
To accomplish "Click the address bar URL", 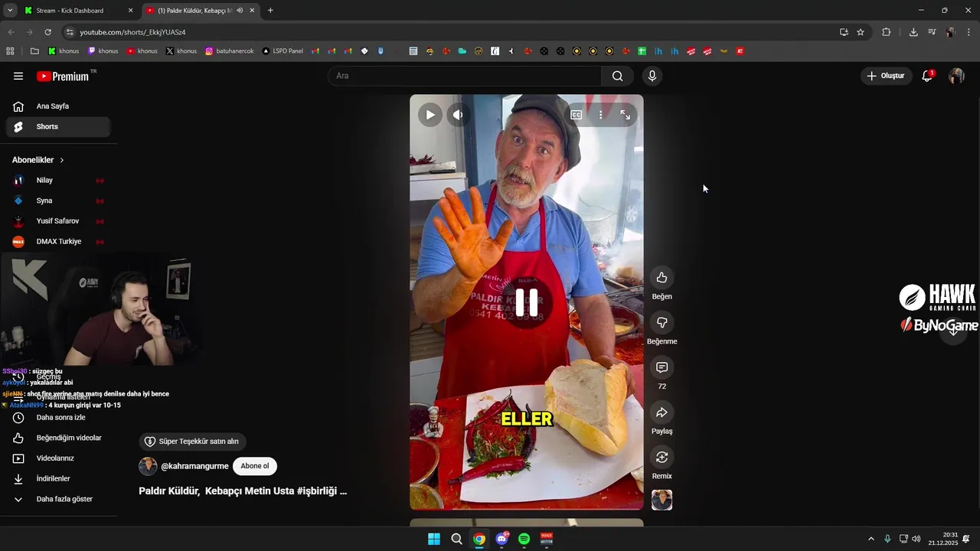I will tap(133, 32).
